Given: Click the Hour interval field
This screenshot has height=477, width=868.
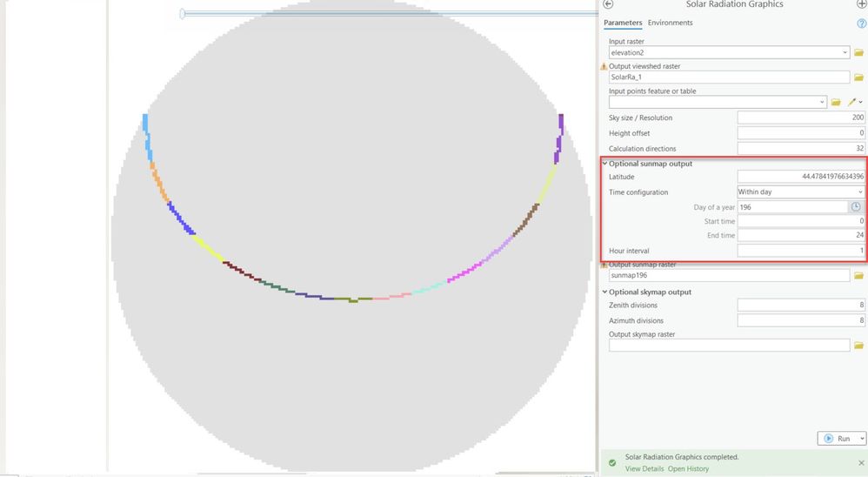Looking at the screenshot, I should tap(801, 251).
